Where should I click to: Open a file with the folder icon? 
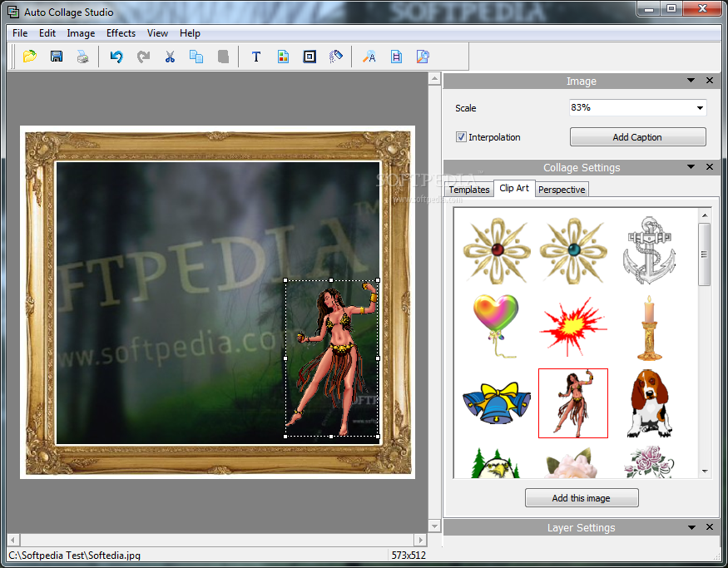pyautogui.click(x=30, y=57)
